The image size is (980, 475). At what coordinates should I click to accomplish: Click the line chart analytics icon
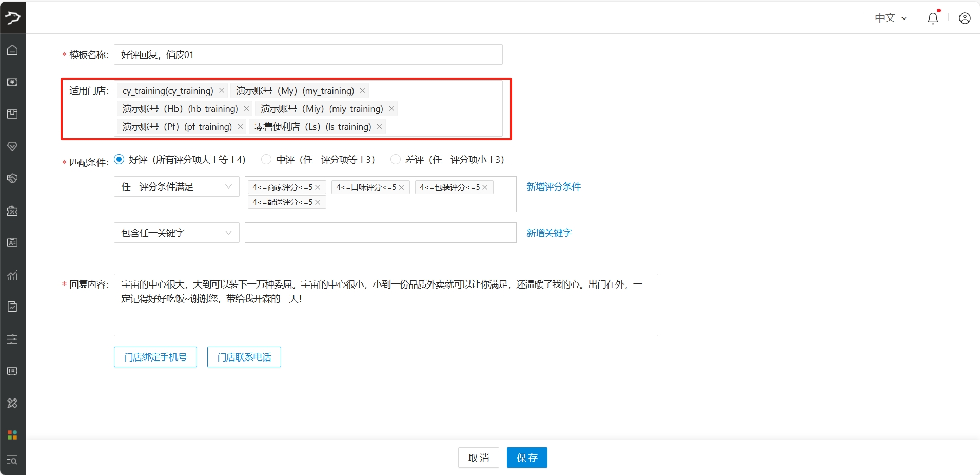[x=12, y=275]
